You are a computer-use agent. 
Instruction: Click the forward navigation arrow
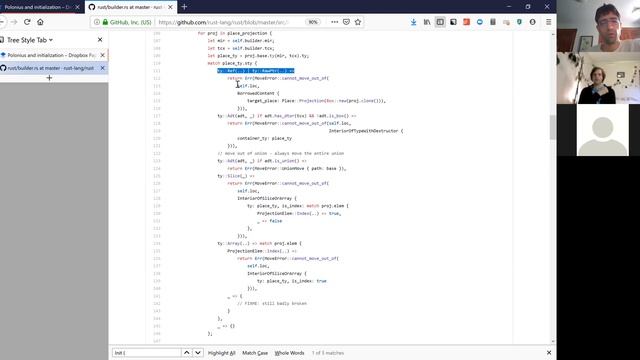click(14, 22)
